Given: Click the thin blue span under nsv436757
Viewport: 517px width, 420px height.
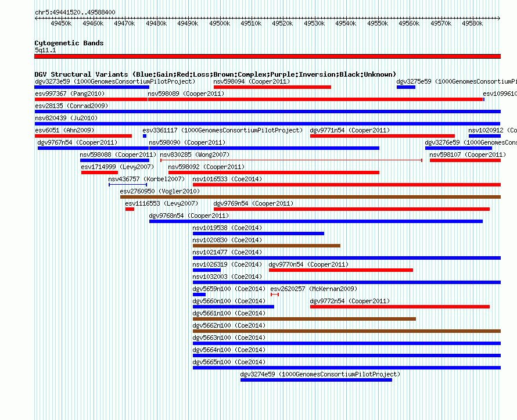Looking at the screenshot, I should 128,185.
